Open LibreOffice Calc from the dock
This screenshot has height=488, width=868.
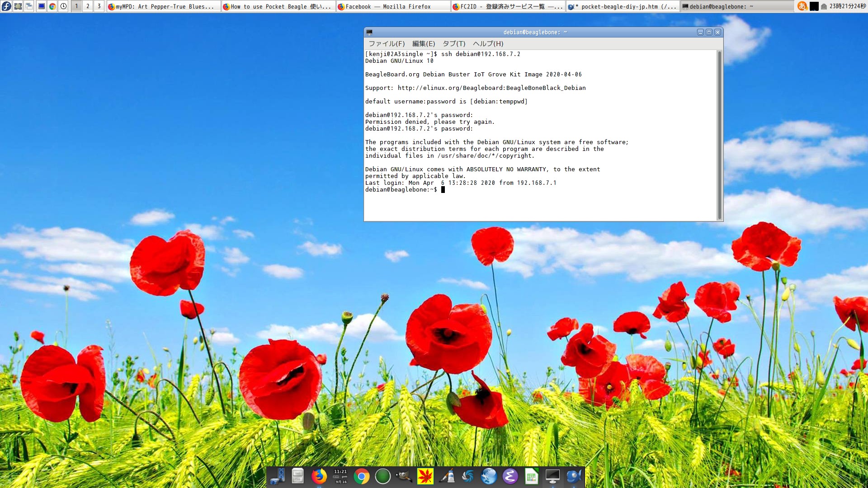coord(531,476)
